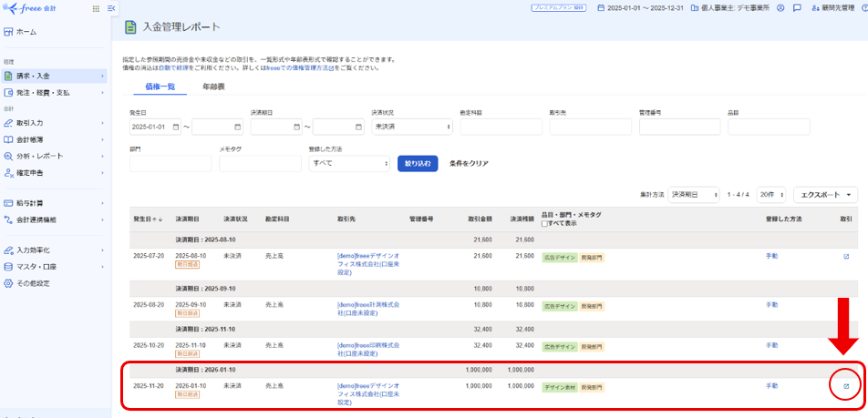This screenshot has width=868, height=418.
Task: Click the 勘定科目 filter field
Action: tap(501, 127)
